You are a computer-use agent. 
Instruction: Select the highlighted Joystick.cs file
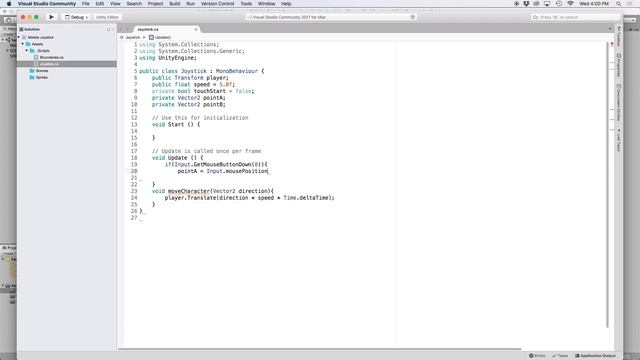click(67, 64)
